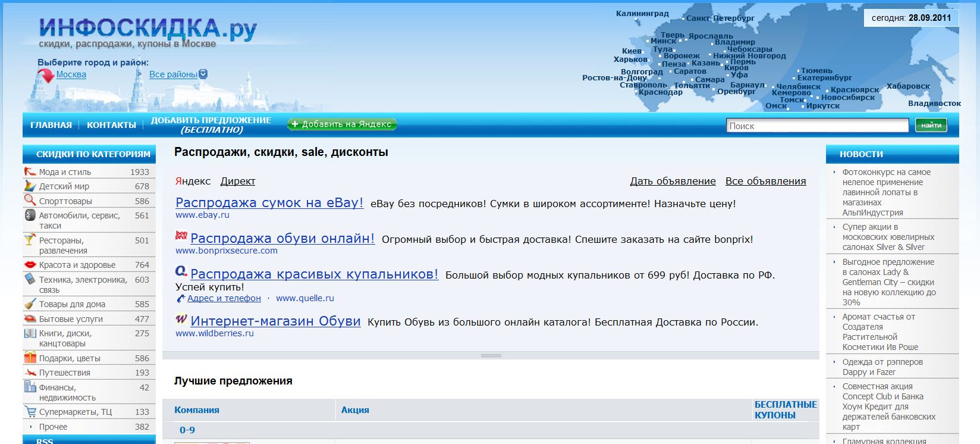Select Ростов-на-Дону on the map
The height and width of the screenshot is (444, 980).
click(x=614, y=77)
